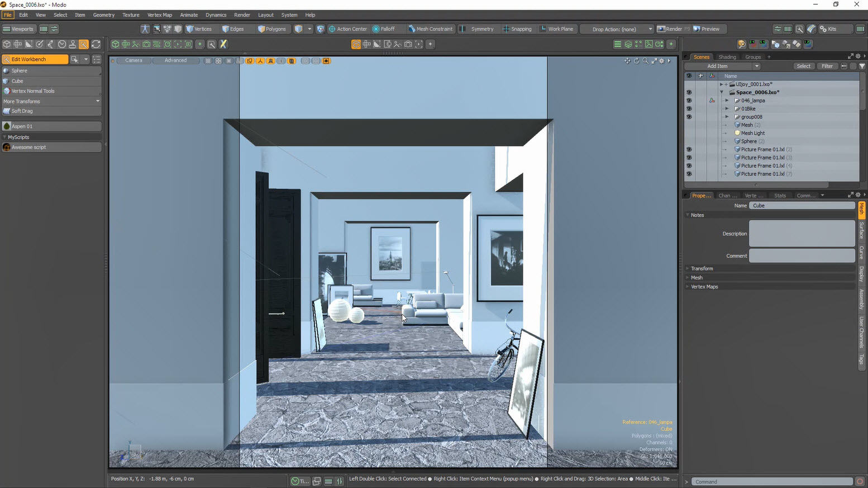
Task: Enable the Snapping toggle
Action: (517, 29)
